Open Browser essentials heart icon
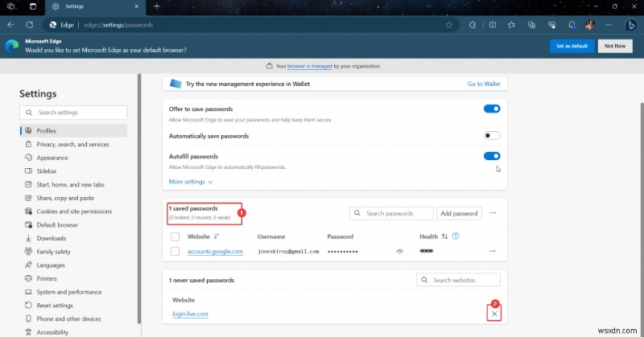 (551, 25)
